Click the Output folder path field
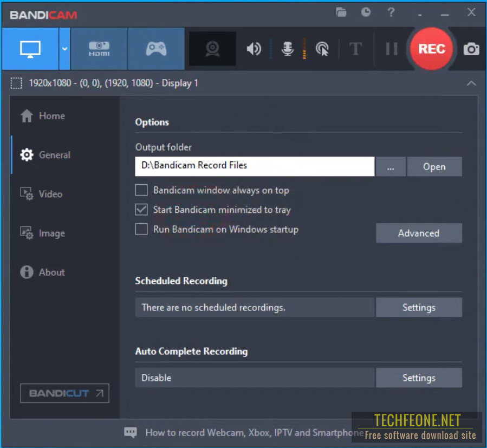487x448 pixels. point(255,166)
